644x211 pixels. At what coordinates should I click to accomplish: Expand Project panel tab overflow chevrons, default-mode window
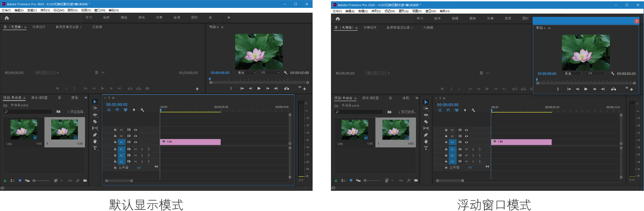pyautogui.click(x=86, y=98)
